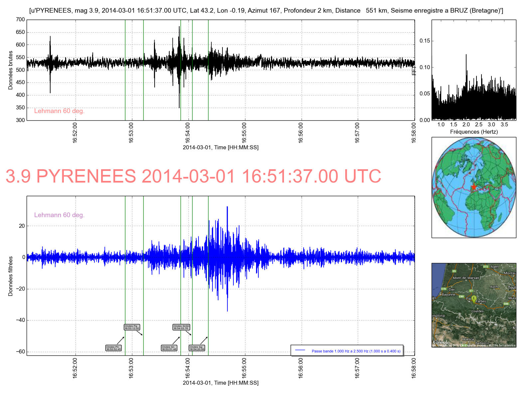Click the green E epicenter map pin

474,299
